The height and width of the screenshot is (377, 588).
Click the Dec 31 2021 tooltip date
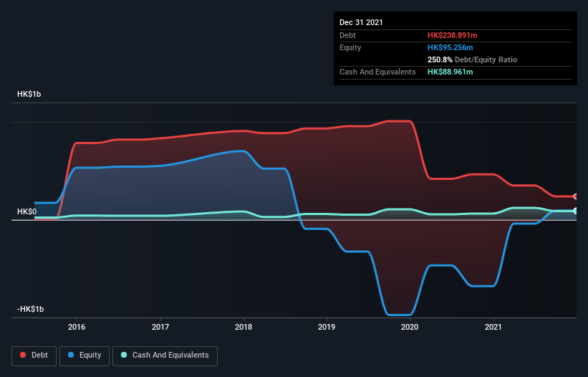[361, 22]
